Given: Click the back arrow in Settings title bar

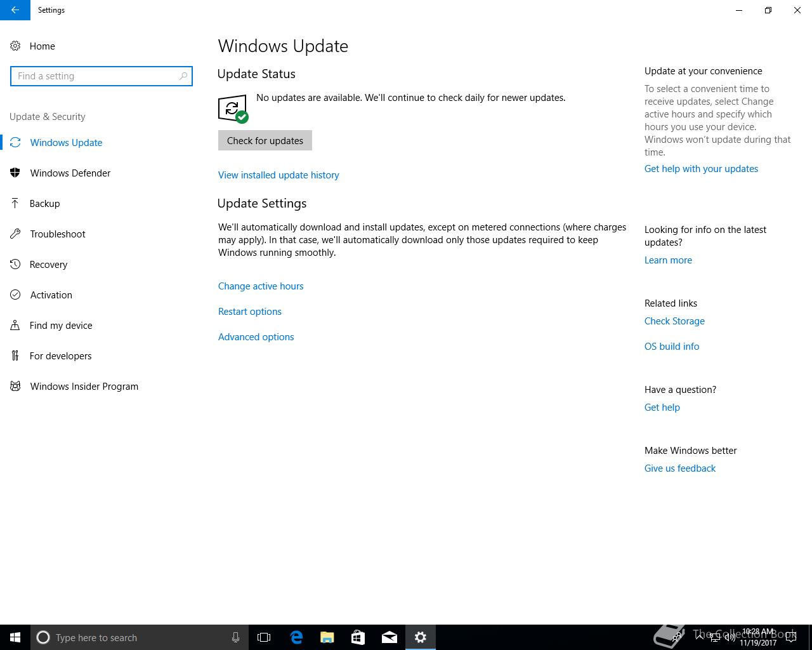Looking at the screenshot, I should tap(15, 10).
